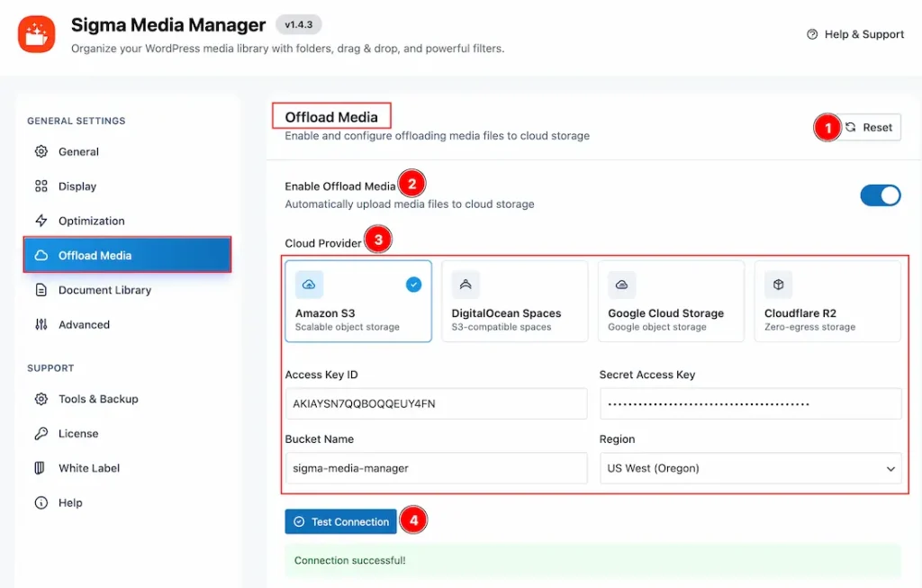Click the Offload Media page heading
The width and height of the screenshot is (922, 588).
click(x=331, y=117)
